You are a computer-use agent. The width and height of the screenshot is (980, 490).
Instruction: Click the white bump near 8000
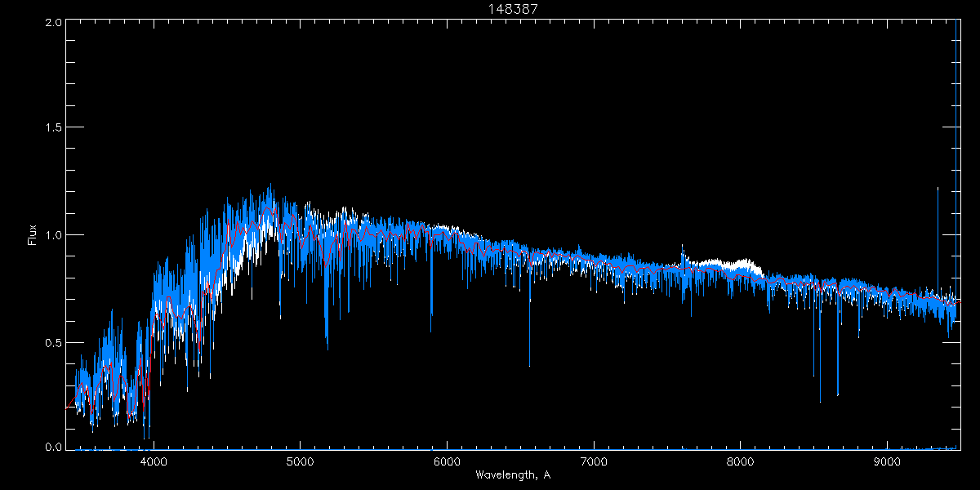742,265
